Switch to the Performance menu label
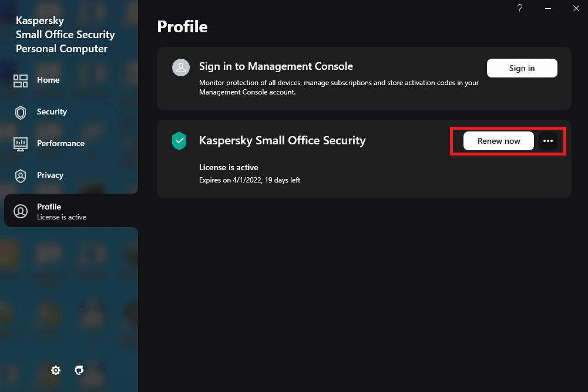This screenshot has width=588, height=392. tap(61, 144)
